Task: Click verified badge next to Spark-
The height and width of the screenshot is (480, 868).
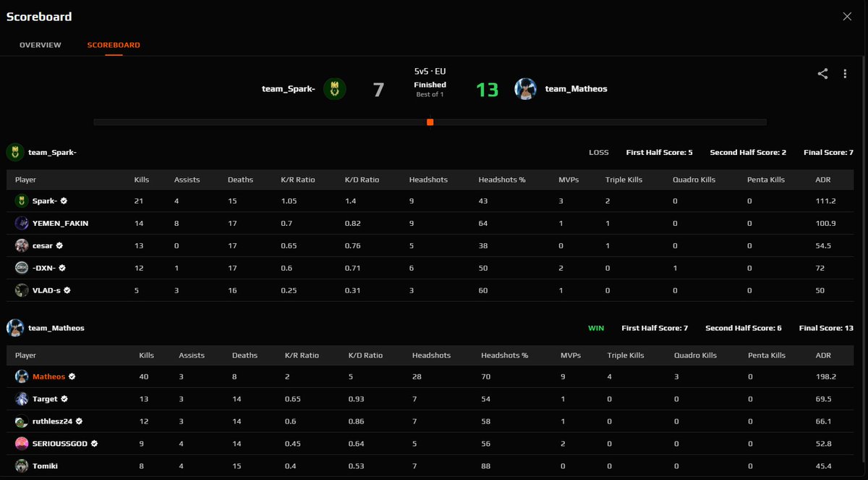Action: pos(64,201)
